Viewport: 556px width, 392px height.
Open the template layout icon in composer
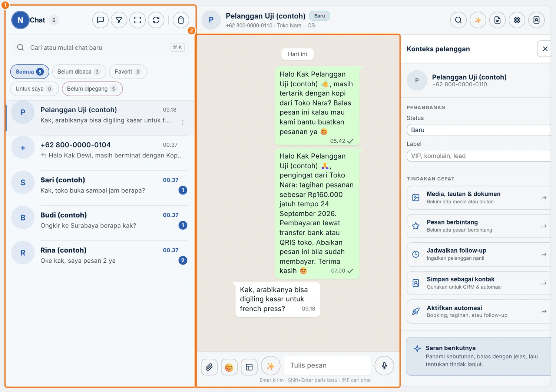pos(249,367)
